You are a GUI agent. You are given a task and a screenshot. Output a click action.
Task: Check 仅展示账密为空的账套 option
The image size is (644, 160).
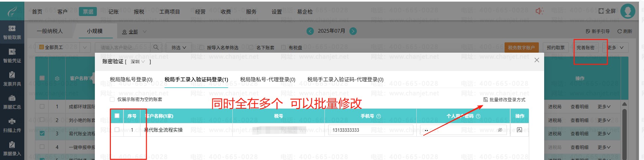tap(112, 99)
